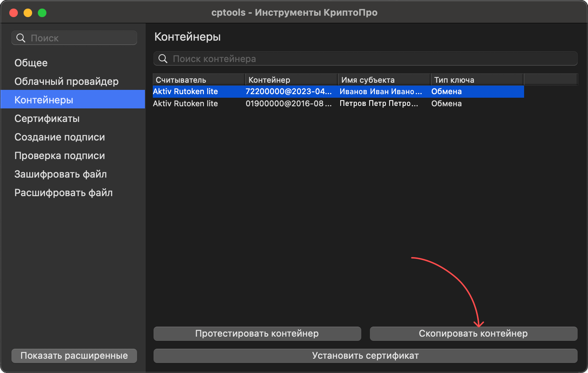588x373 pixels.
Task: Sort by Имя субъекта column header
Action: 385,80
